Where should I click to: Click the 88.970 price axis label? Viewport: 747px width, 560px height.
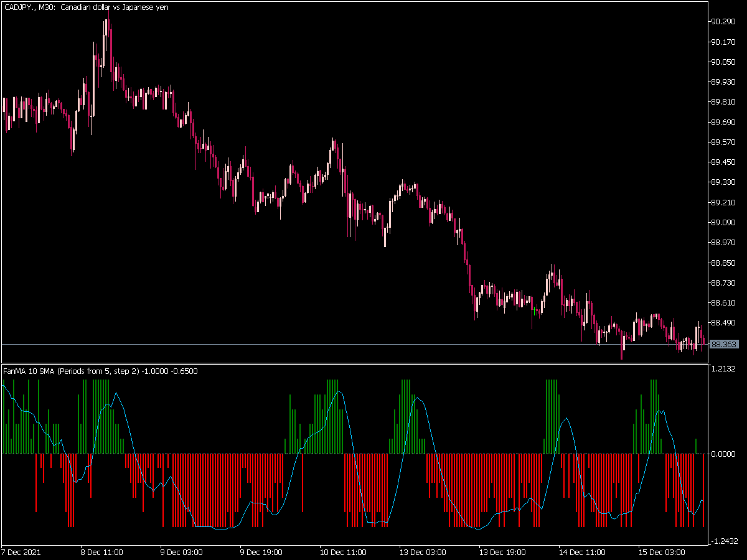click(723, 243)
